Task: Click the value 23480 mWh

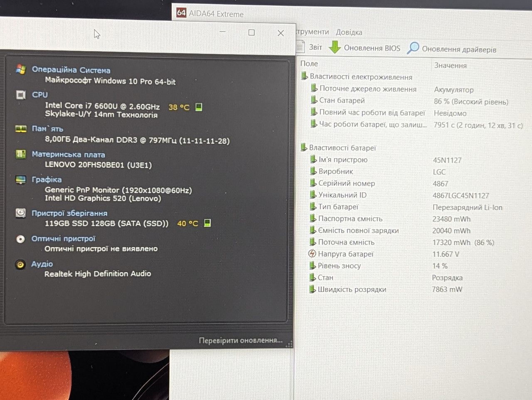Action: click(x=451, y=219)
